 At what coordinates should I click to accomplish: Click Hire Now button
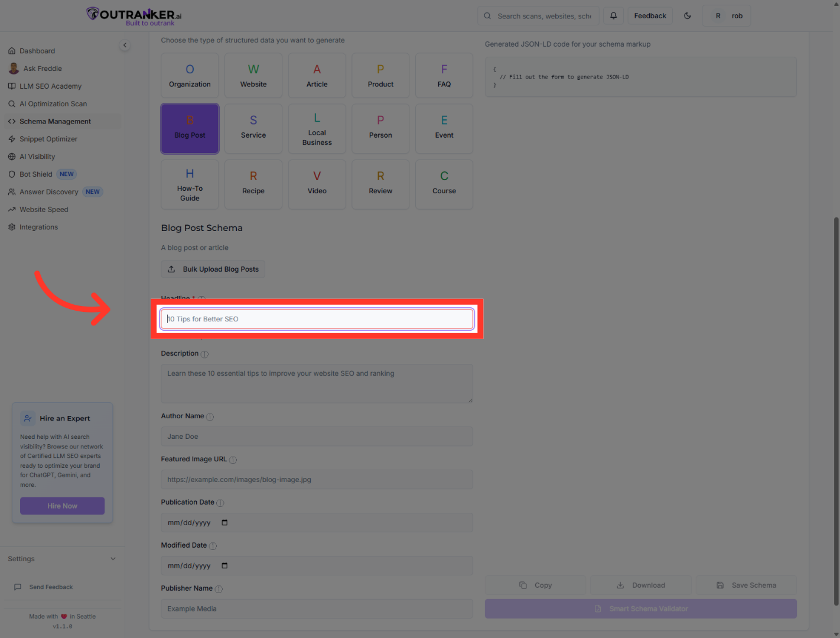[x=63, y=506]
